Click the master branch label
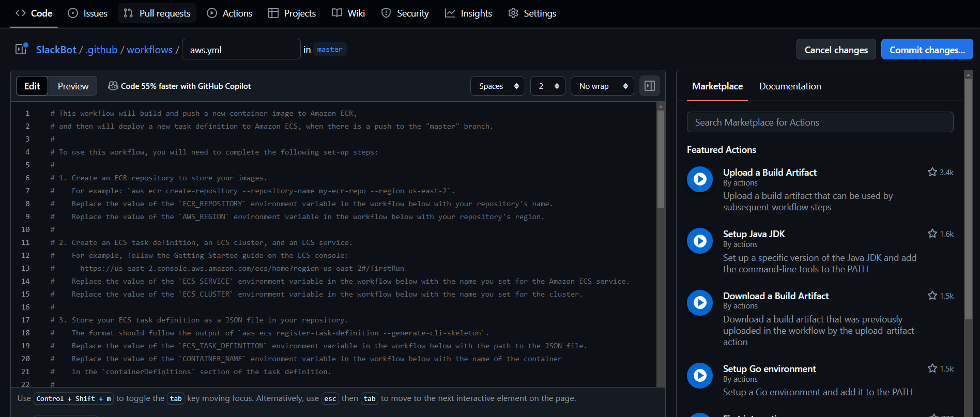 (x=330, y=49)
